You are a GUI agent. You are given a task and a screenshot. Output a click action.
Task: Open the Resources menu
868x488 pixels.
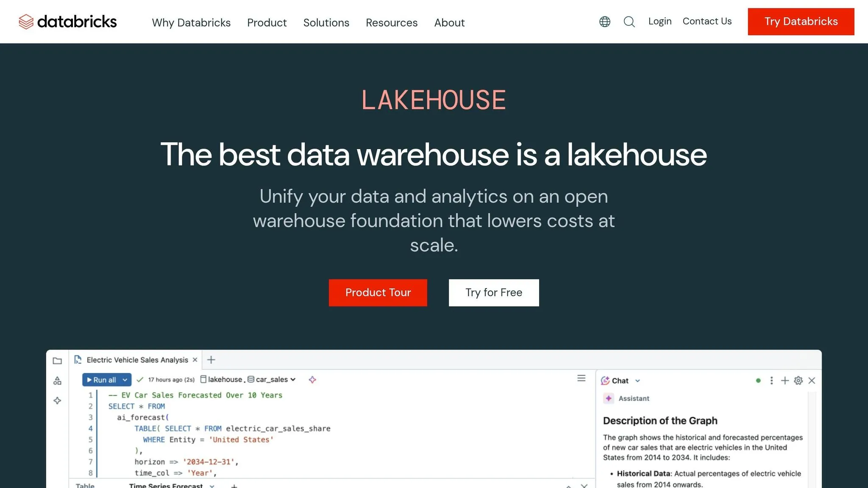pos(392,22)
